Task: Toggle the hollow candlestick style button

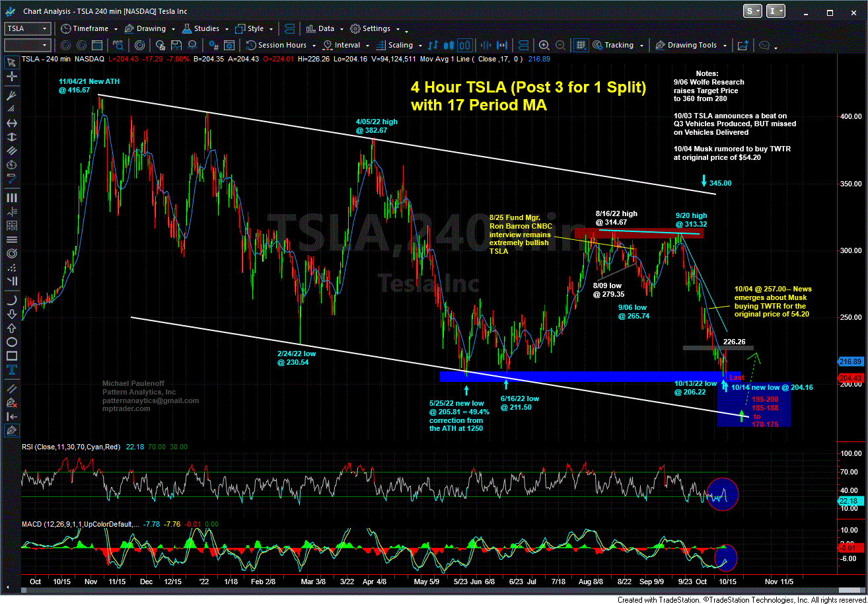Action: click(x=464, y=46)
